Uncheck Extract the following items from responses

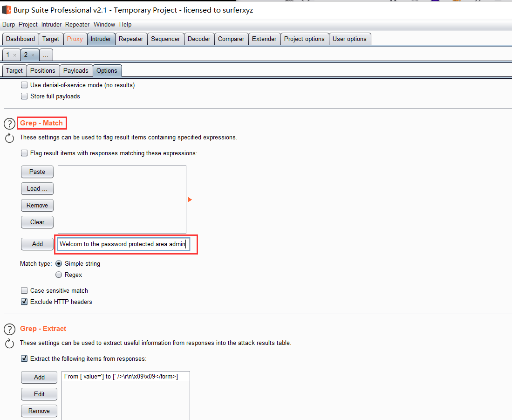(24, 358)
